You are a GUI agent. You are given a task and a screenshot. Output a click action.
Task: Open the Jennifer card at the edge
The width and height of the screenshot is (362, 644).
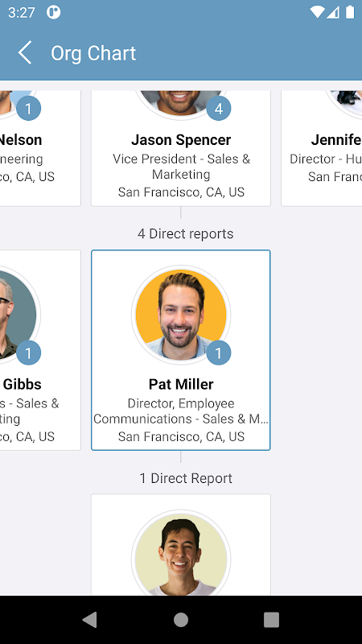tap(321, 148)
